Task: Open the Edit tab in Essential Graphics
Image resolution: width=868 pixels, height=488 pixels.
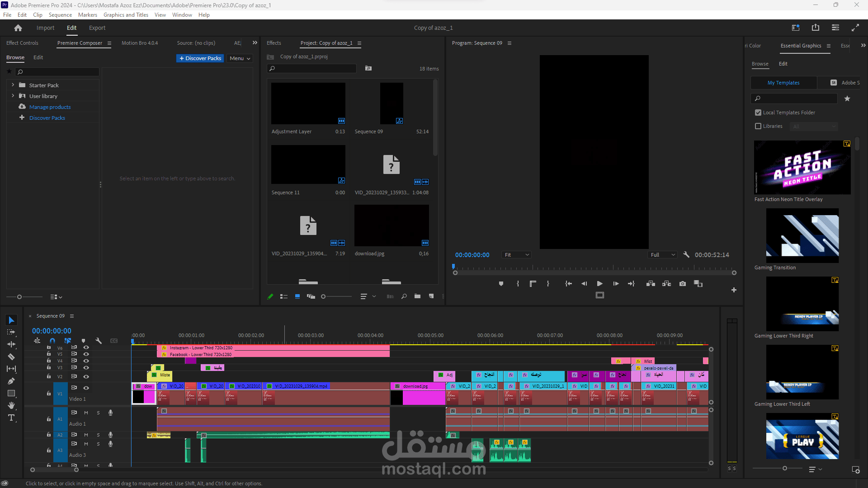Action: click(x=783, y=64)
